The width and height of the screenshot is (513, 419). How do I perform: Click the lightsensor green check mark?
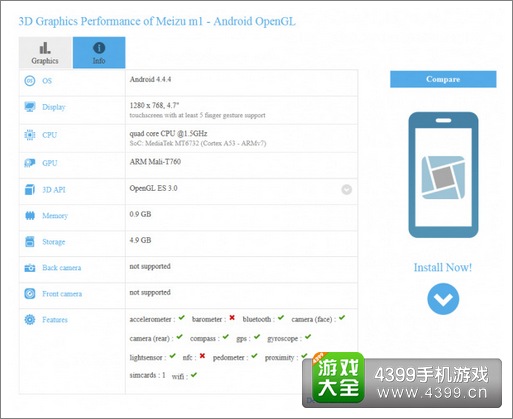tap(172, 356)
